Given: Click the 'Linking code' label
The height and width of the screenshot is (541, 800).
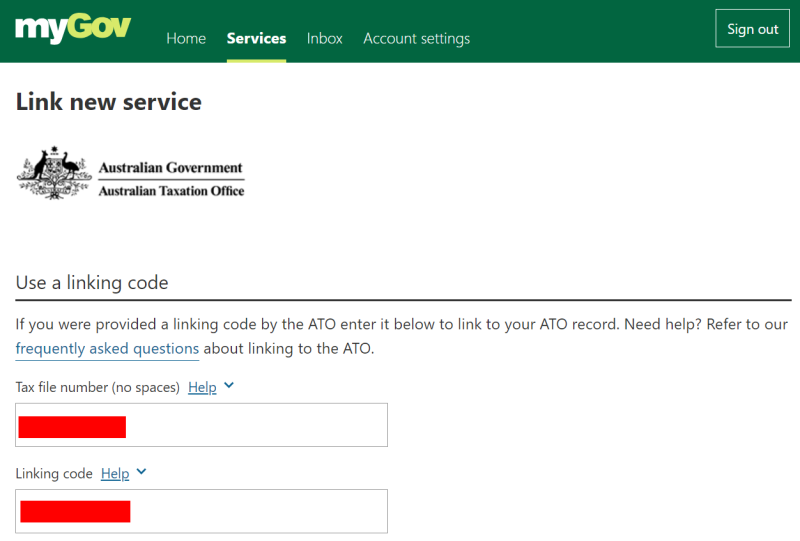Looking at the screenshot, I should [x=54, y=474].
